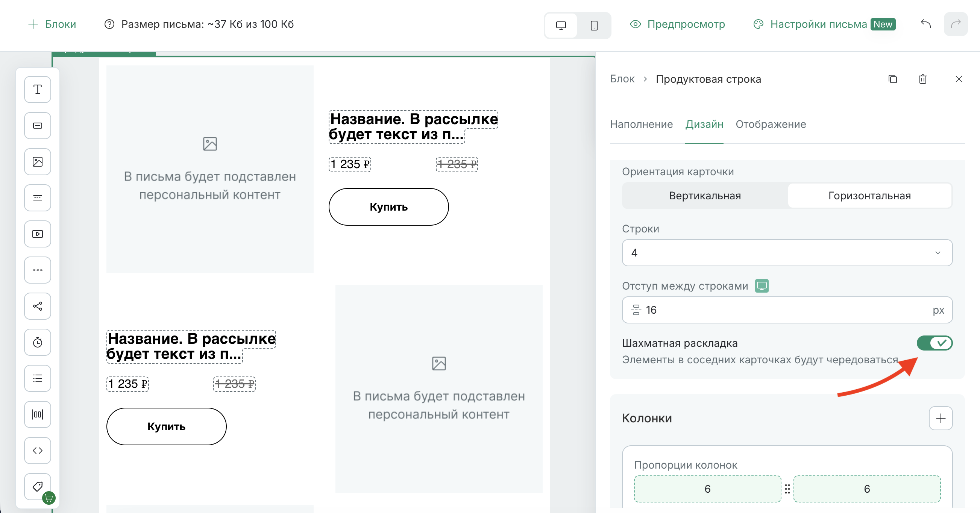Viewport: 980px width, 513px height.
Task: Select the second product image placeholder
Action: [438, 389]
